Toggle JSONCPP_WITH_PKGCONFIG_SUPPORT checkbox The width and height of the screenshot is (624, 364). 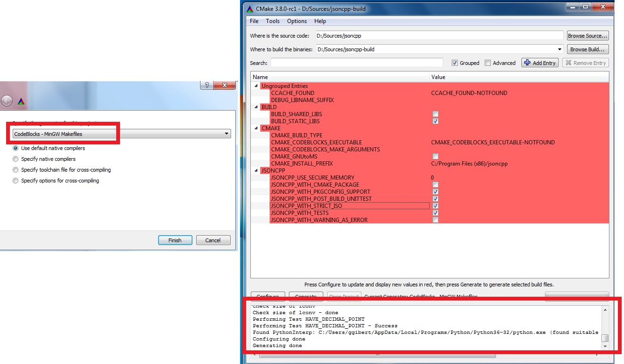point(435,192)
